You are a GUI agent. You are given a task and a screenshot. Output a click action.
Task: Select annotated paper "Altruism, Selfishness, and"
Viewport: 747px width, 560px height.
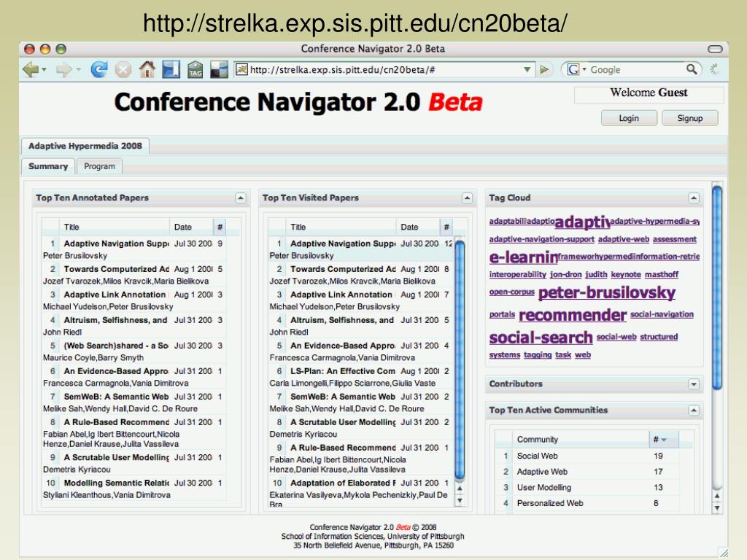click(133, 326)
